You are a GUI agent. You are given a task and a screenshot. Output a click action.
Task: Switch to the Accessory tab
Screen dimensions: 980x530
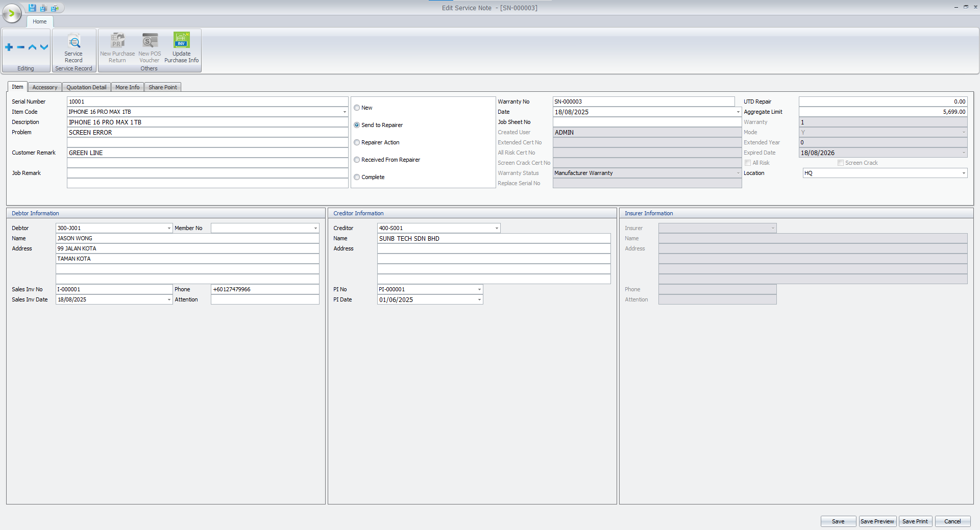(44, 87)
